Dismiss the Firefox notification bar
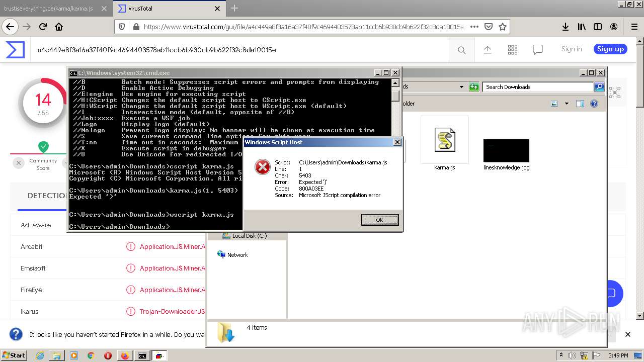The image size is (644, 362). pos(627,334)
